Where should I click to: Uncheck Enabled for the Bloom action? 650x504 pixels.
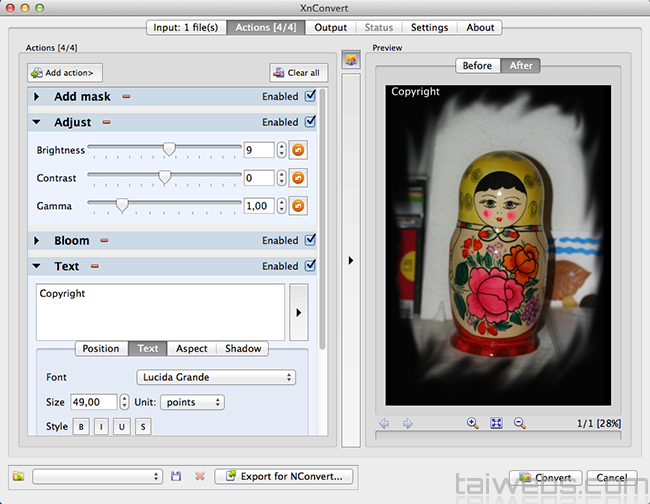click(x=310, y=241)
